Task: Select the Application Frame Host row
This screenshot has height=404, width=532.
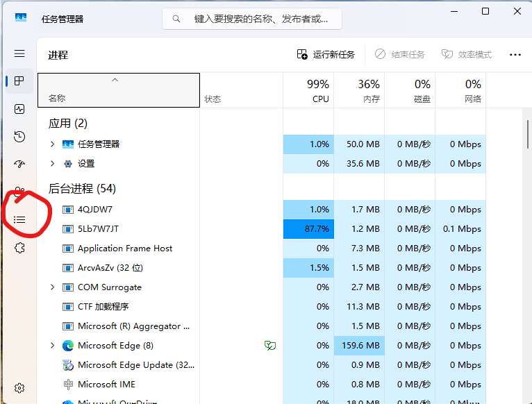Action: tap(262, 249)
